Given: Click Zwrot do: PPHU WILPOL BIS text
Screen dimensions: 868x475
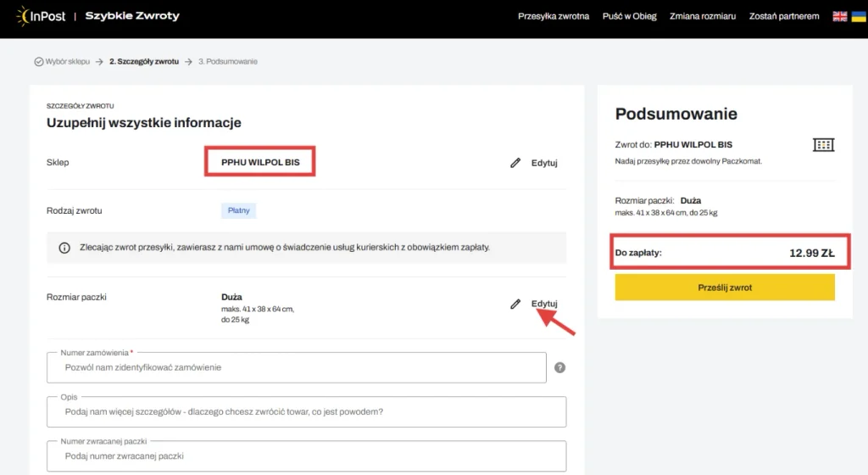Looking at the screenshot, I should click(x=673, y=144).
